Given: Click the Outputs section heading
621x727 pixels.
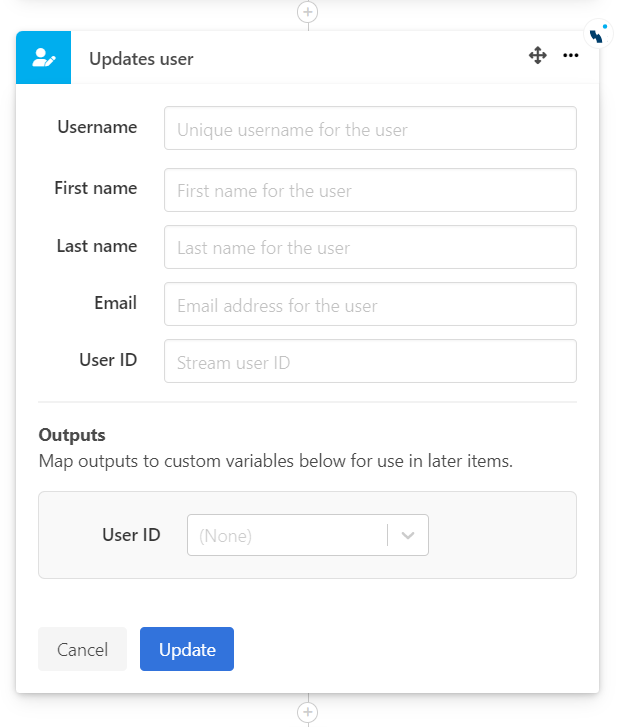Looking at the screenshot, I should coord(72,435).
